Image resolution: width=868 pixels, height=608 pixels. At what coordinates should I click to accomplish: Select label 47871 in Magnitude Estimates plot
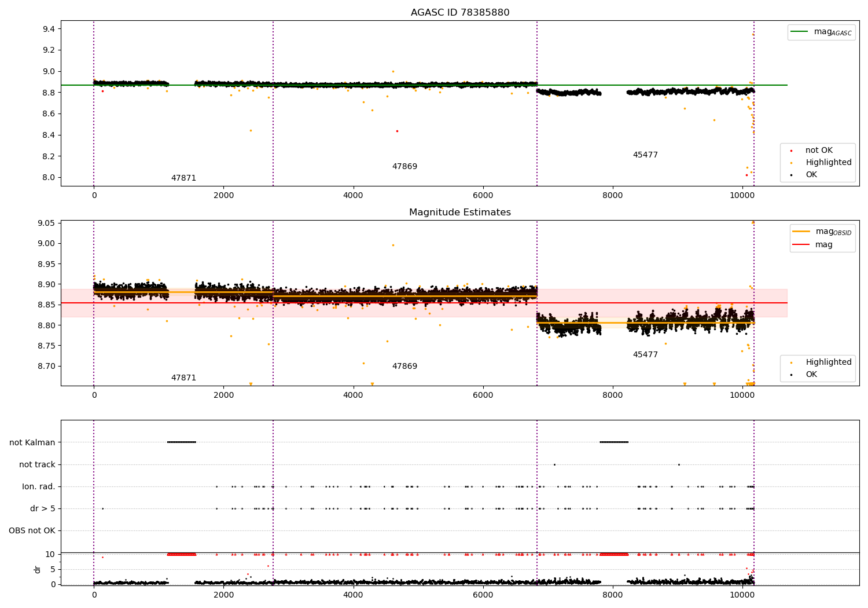pyautogui.click(x=183, y=378)
